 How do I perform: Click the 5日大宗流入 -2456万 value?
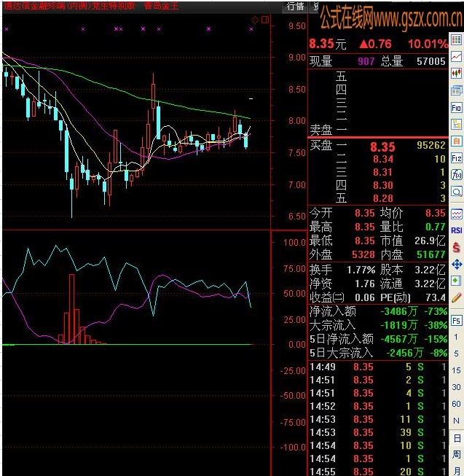pyautogui.click(x=404, y=353)
